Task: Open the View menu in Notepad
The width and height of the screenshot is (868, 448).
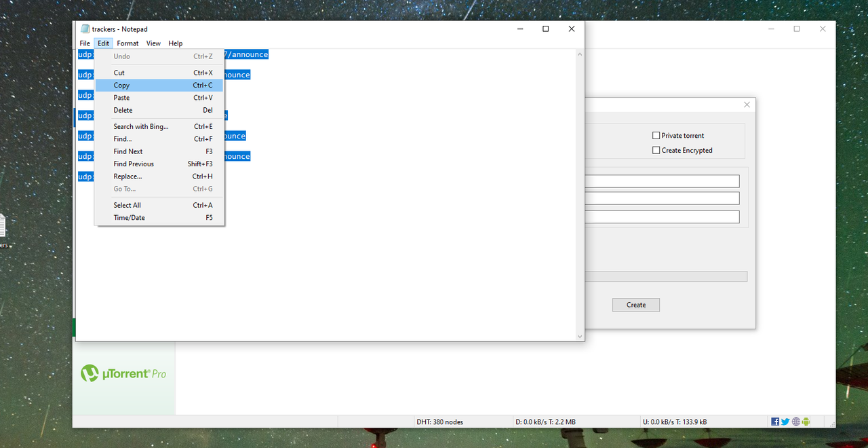Action: (x=154, y=43)
